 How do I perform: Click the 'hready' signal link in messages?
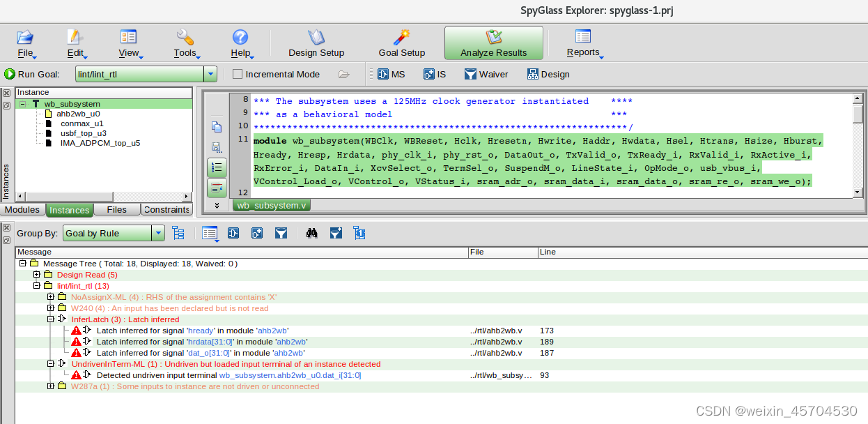201,331
